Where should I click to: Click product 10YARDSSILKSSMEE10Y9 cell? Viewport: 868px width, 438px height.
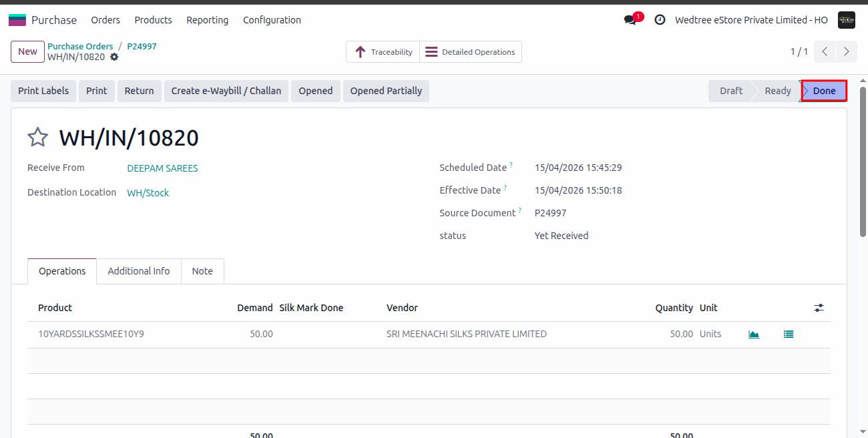coord(91,334)
